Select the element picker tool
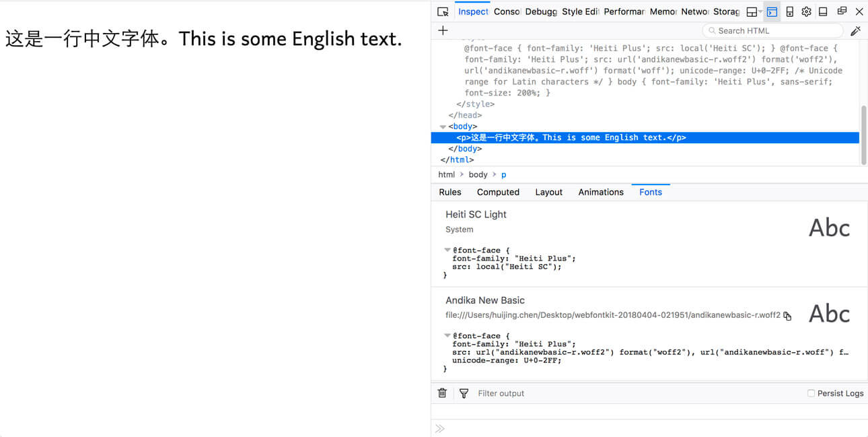The width and height of the screenshot is (868, 437). tap(442, 11)
